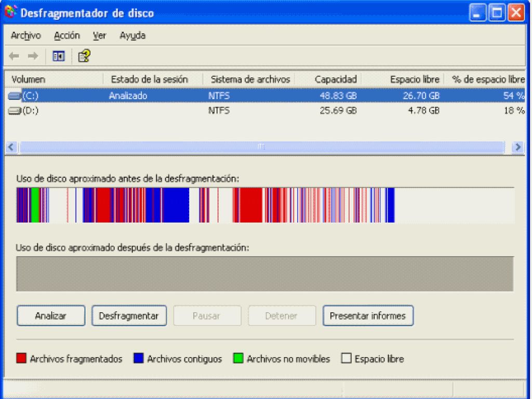Open the Ayuda menu
The image size is (532, 399).
click(132, 35)
